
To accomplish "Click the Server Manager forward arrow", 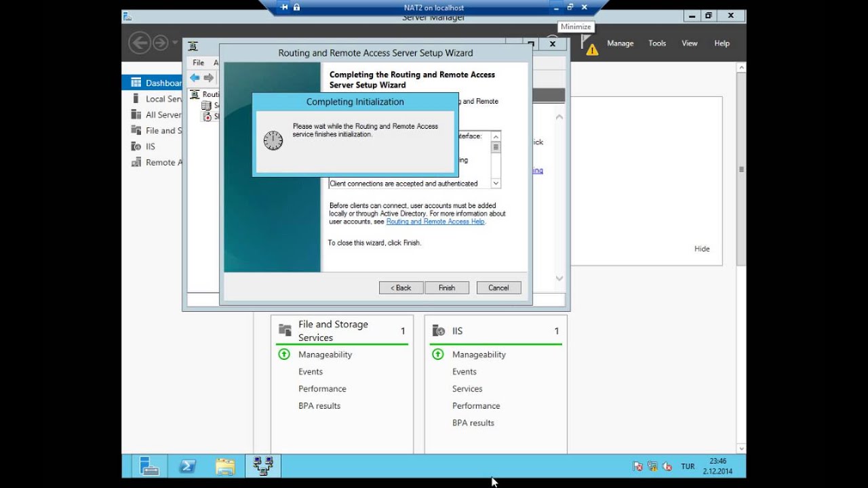I will coord(160,43).
